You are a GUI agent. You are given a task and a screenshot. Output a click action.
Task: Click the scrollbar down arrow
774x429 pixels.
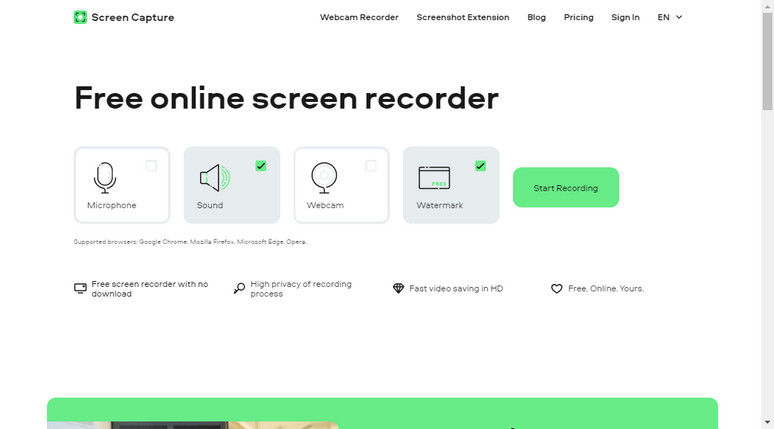[x=767, y=423]
